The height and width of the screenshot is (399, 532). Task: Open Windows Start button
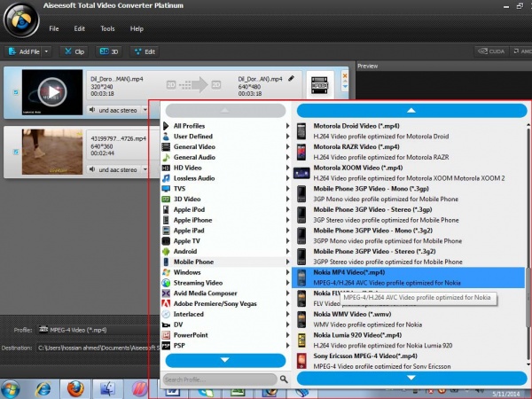pos(10,389)
